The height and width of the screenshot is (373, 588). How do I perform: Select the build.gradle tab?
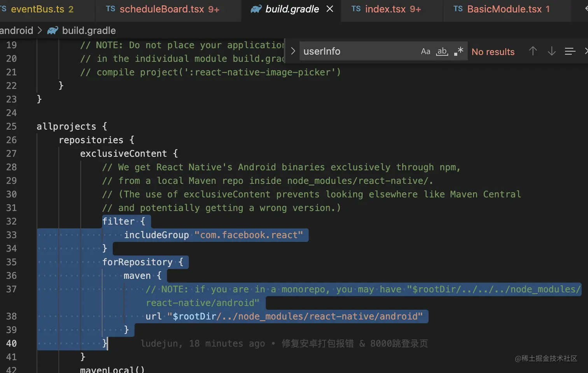point(292,9)
